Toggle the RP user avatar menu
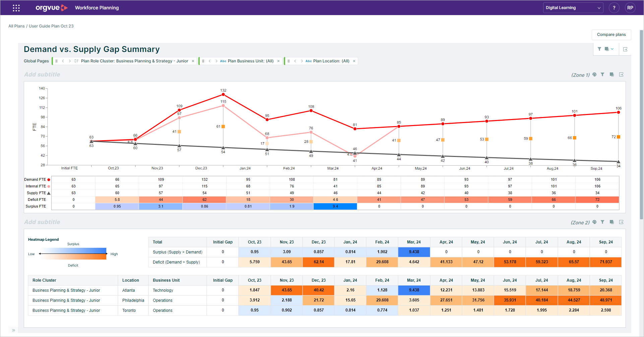This screenshot has height=337, width=644. (630, 7)
